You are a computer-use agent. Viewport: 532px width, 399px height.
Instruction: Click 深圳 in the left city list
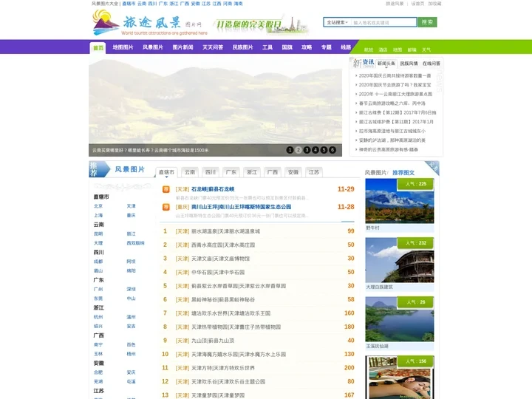(131, 290)
